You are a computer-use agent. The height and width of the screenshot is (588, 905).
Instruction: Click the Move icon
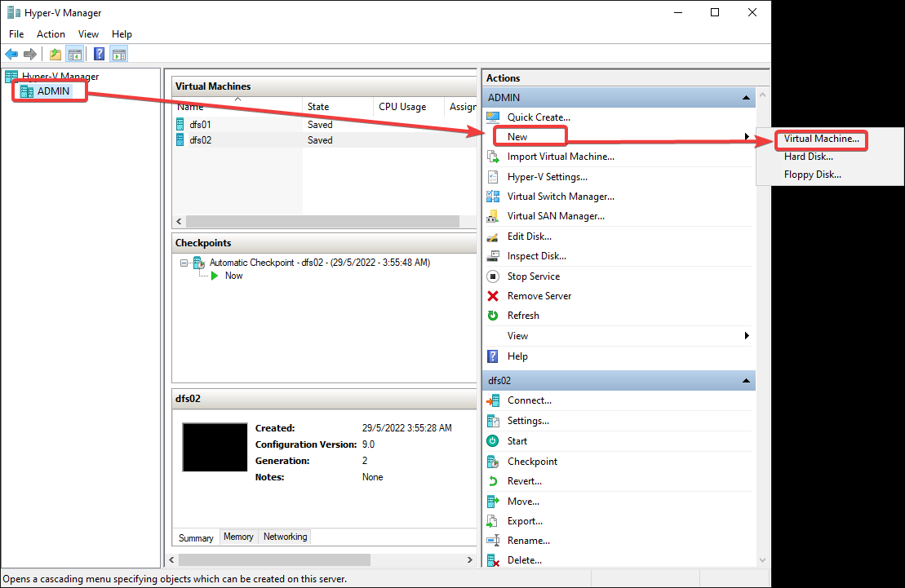[493, 501]
